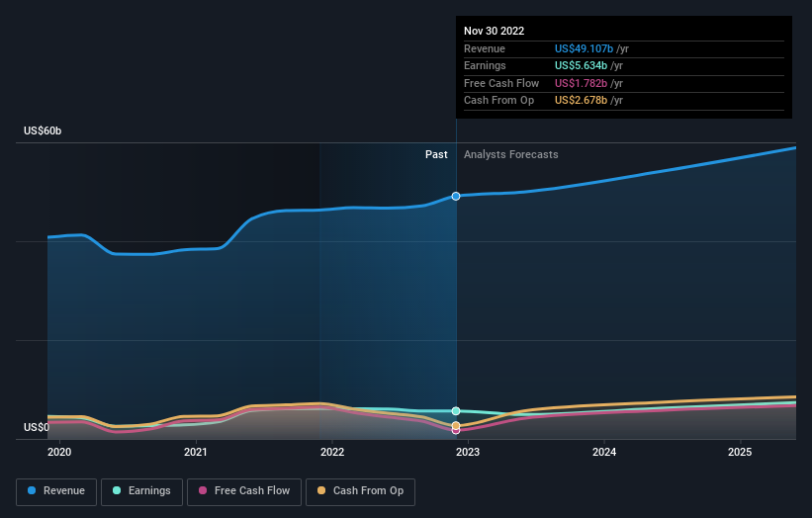Image resolution: width=812 pixels, height=518 pixels.
Task: Click the 2022 x-axis label
Action: pos(332,453)
